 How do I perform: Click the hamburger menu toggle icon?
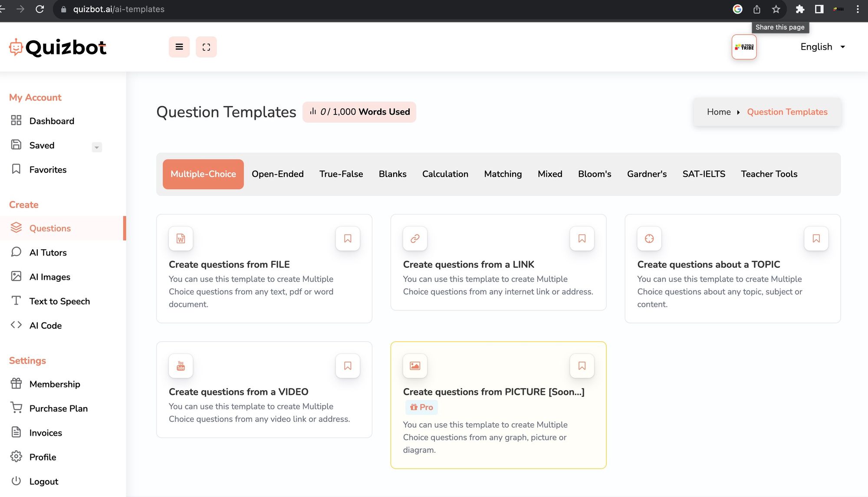click(179, 47)
